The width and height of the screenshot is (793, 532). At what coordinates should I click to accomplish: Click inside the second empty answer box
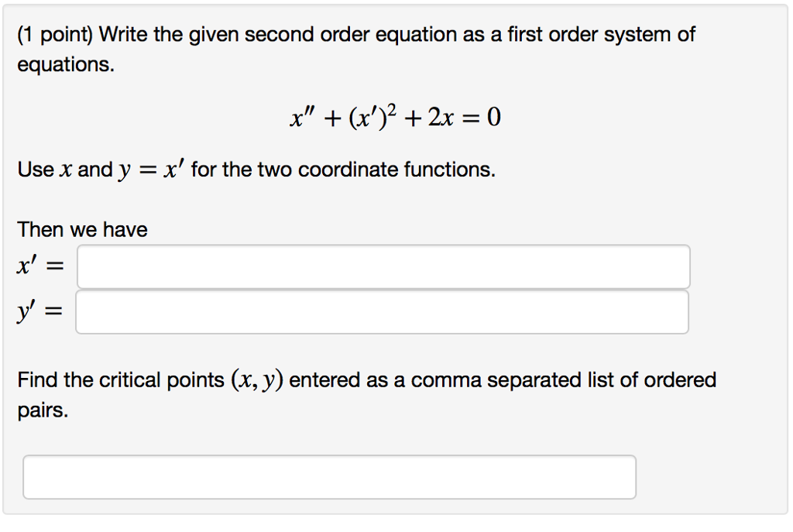click(382, 311)
